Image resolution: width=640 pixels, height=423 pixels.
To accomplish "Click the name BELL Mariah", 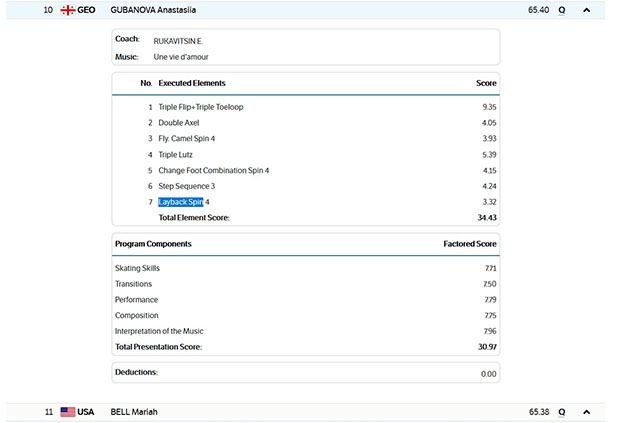I will [134, 411].
